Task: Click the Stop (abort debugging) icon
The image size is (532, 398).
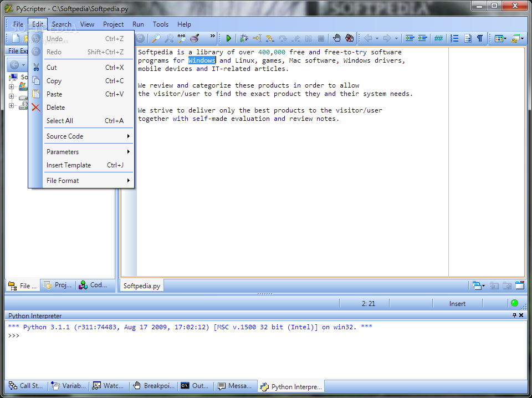Action: [x=321, y=38]
